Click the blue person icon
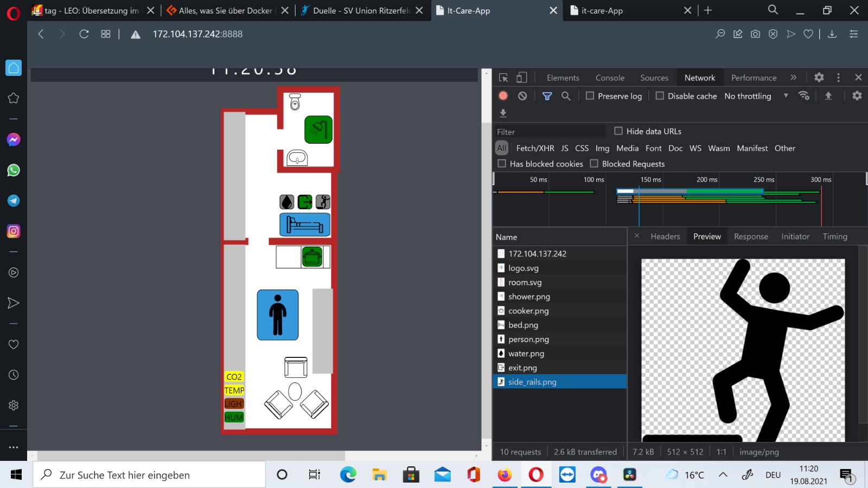Viewport: 868px width, 488px height. 278,315
